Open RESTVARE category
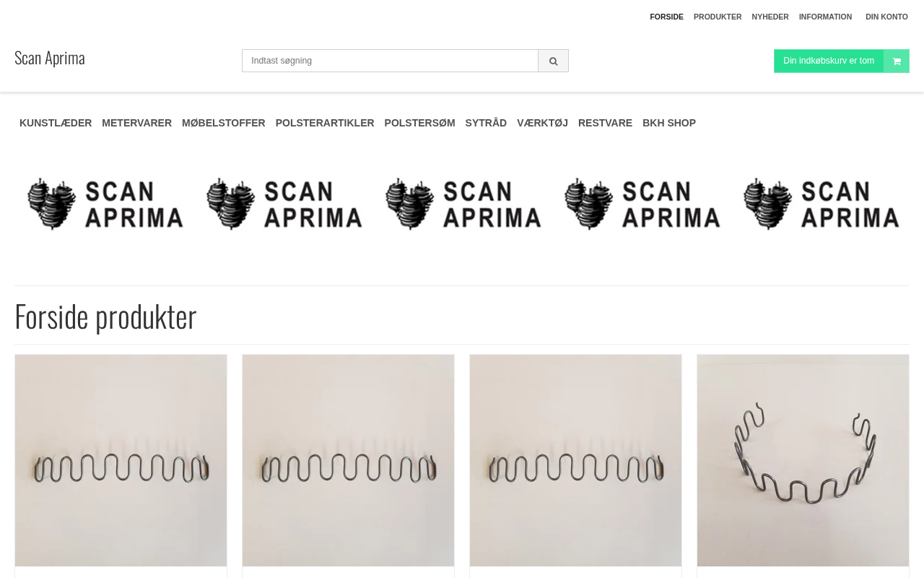The height and width of the screenshot is (578, 924). (x=605, y=123)
